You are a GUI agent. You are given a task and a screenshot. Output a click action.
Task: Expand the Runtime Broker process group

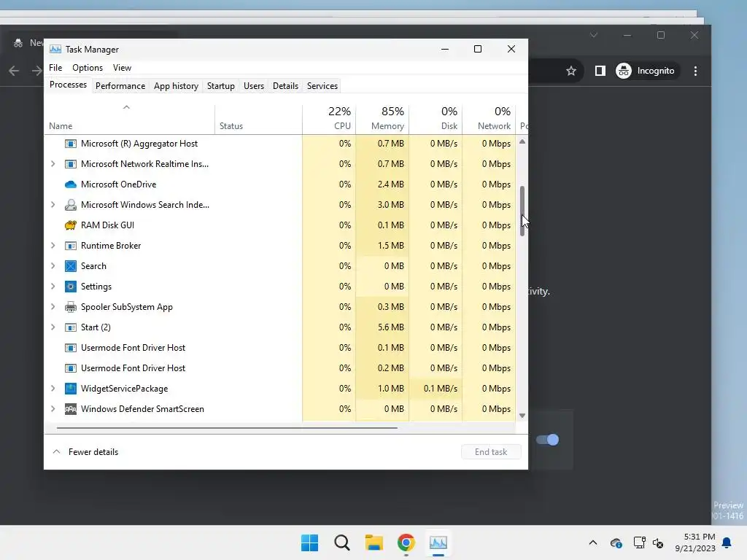point(53,246)
